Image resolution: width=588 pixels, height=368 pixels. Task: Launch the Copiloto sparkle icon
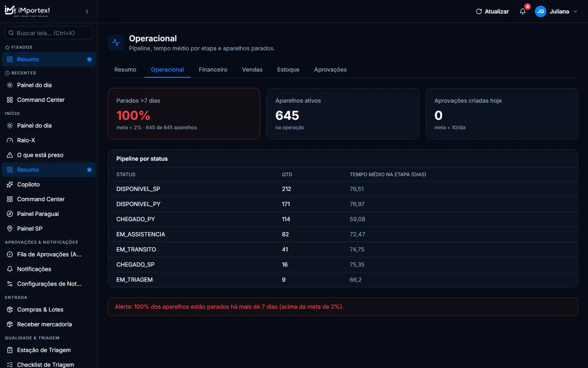click(10, 184)
